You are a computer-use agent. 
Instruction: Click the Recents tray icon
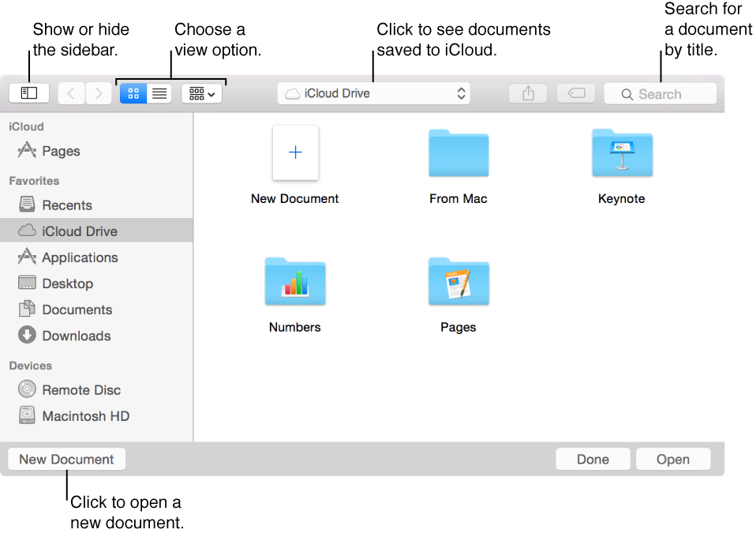click(27, 204)
